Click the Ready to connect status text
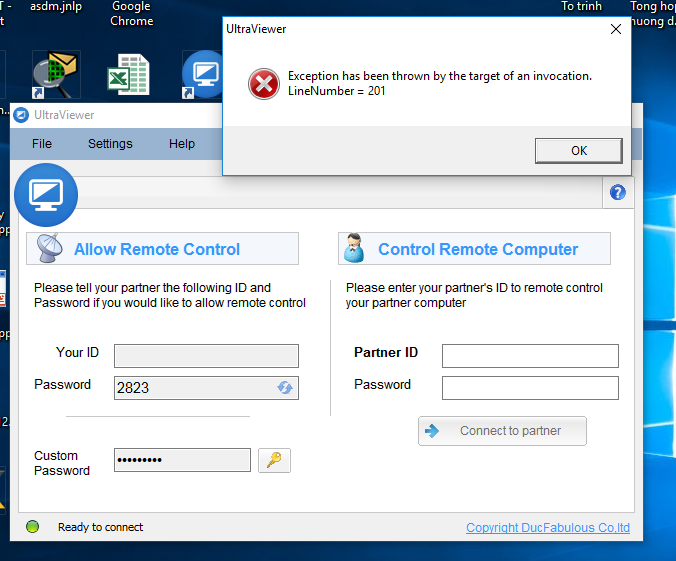 100,527
